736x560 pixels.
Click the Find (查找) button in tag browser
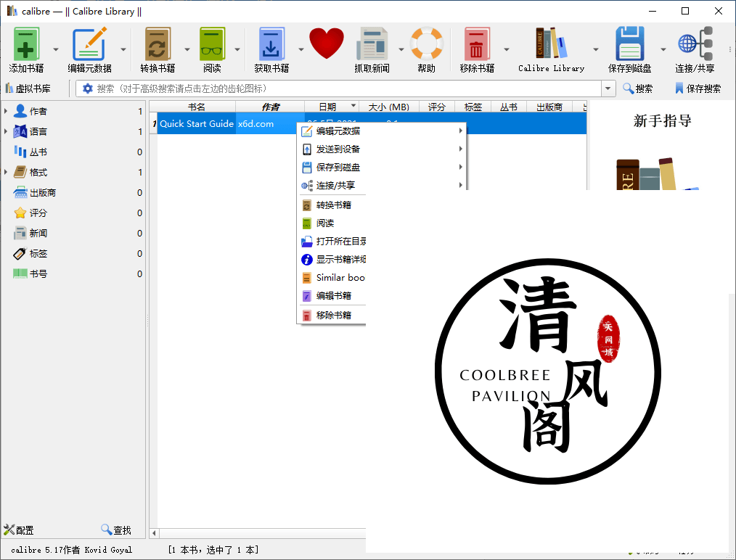pos(116,530)
